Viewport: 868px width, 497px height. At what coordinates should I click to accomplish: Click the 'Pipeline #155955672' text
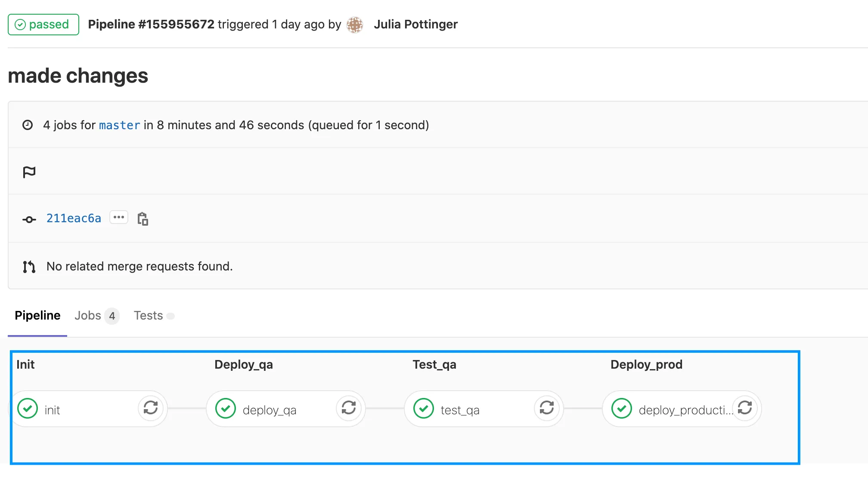[151, 25]
